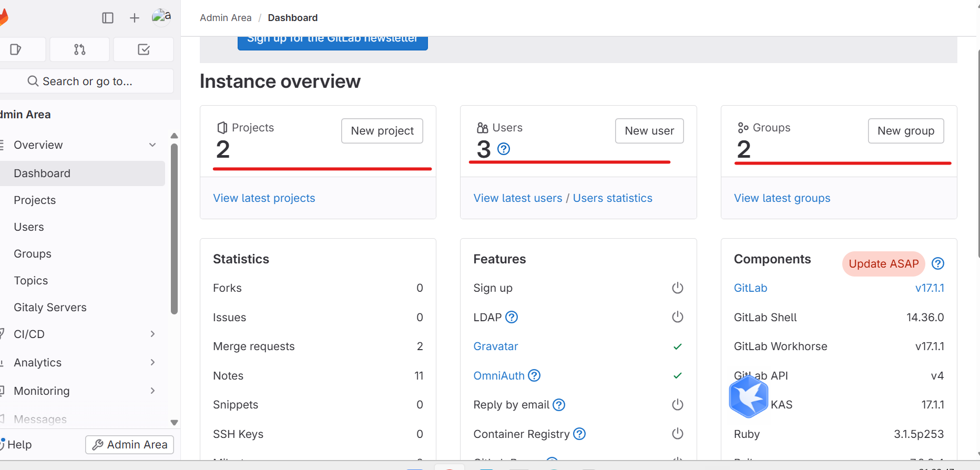The width and height of the screenshot is (980, 470).
Task: Open Gitaly Servers in the sidebar
Action: pyautogui.click(x=83, y=308)
